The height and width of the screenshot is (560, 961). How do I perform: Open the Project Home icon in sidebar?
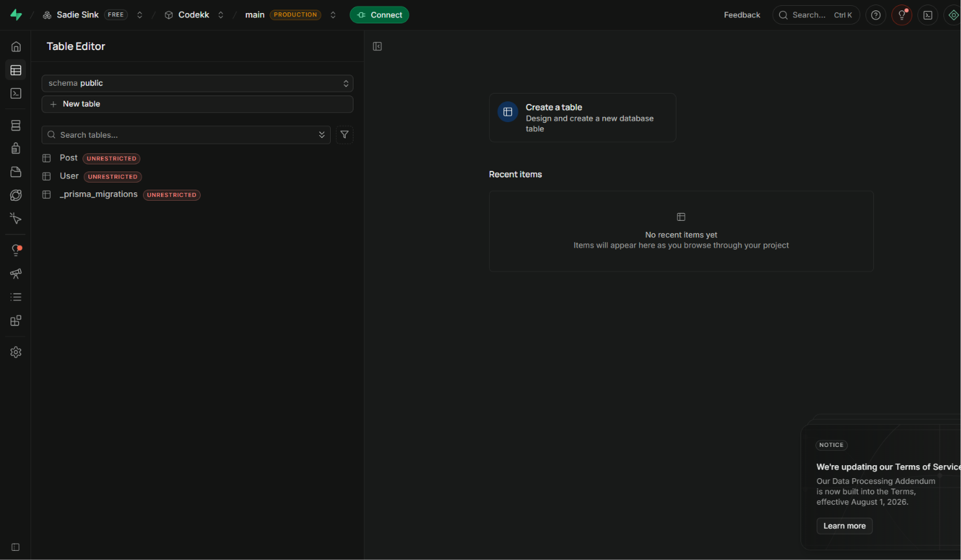tap(16, 47)
